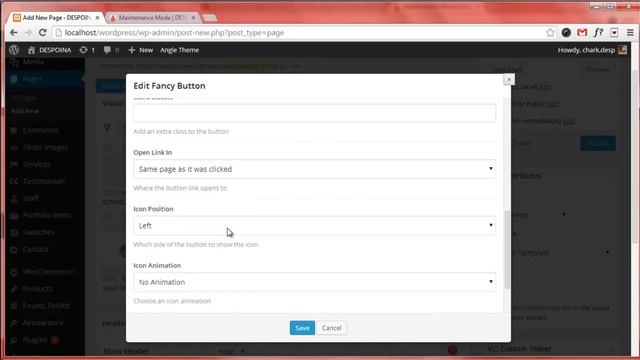Click the dark round extension icon
The height and width of the screenshot is (360, 640).
click(x=566, y=33)
